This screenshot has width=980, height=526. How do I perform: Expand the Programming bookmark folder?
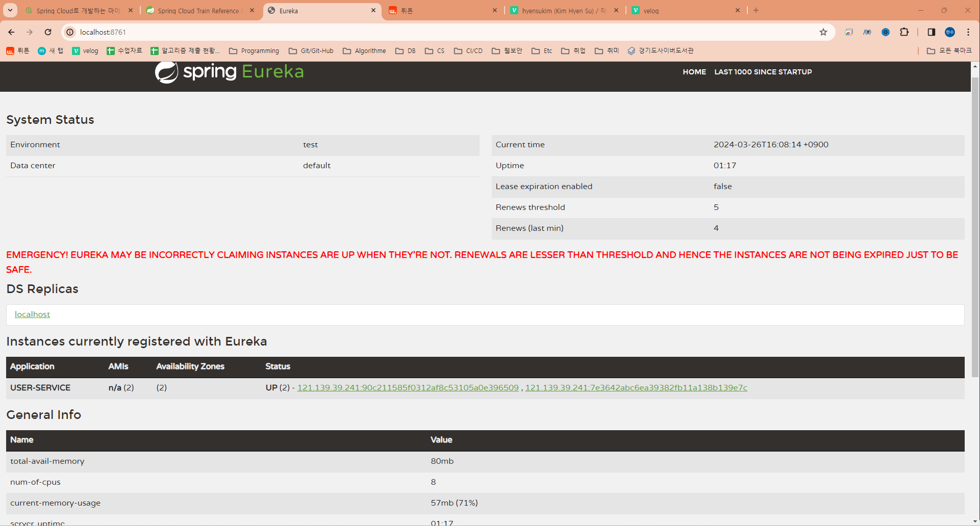[x=254, y=50]
